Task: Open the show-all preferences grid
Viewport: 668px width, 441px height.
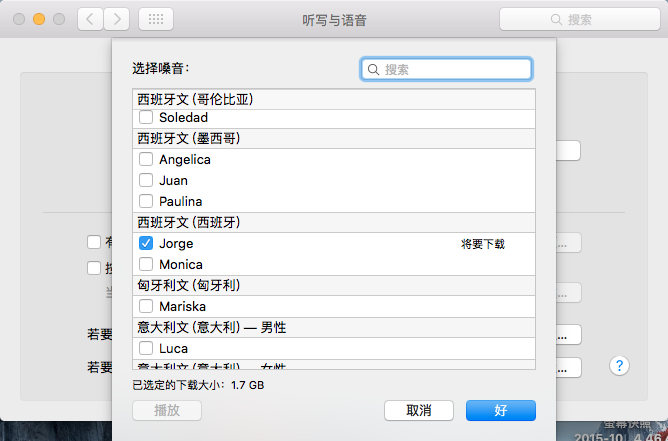Action: (x=155, y=19)
